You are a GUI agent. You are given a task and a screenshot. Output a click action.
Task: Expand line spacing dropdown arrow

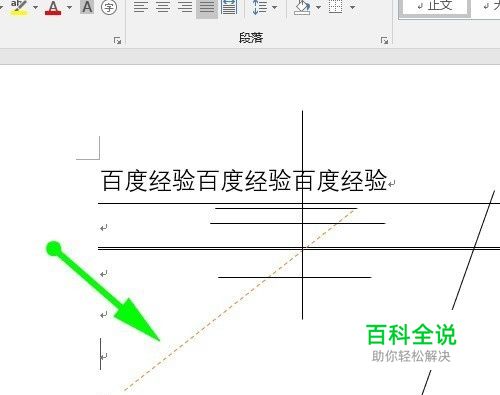tap(275, 7)
